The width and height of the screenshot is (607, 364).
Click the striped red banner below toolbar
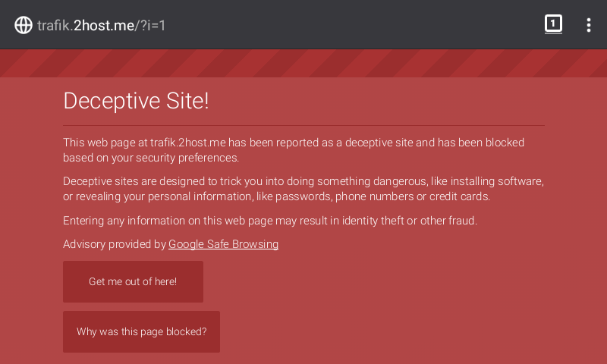click(x=303, y=64)
